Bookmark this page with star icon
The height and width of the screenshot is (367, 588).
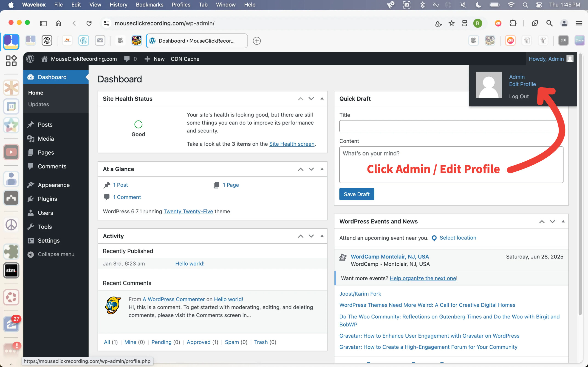[451, 23]
